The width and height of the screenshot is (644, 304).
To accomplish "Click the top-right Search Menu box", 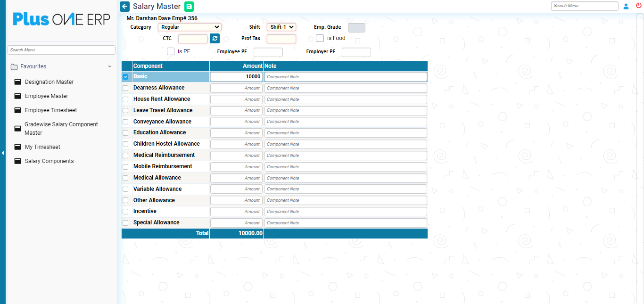I will click(x=584, y=6).
